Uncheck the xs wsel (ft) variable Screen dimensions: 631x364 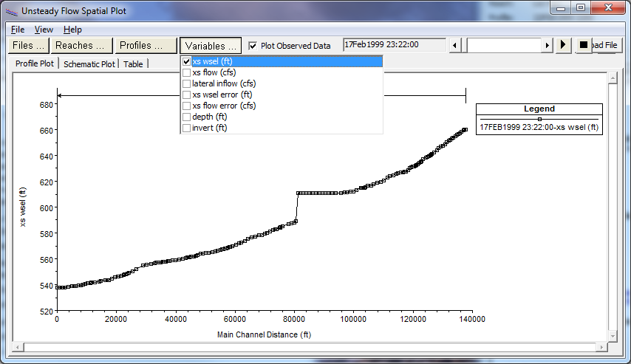[x=187, y=62]
